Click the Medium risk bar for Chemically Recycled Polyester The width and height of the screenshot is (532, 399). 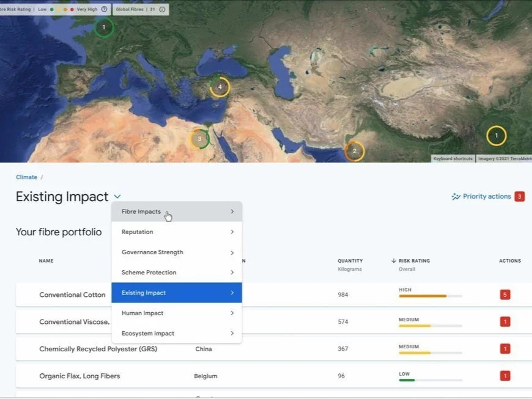coord(430,353)
